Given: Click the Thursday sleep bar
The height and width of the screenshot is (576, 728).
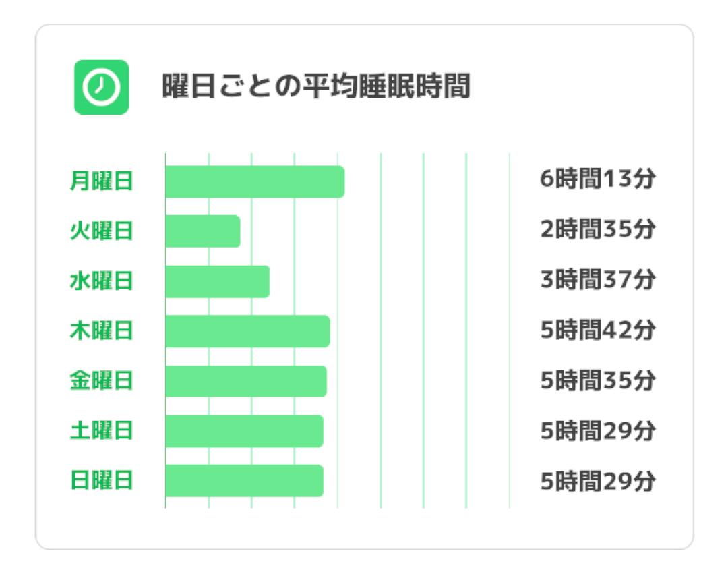Looking at the screenshot, I should (x=247, y=331).
